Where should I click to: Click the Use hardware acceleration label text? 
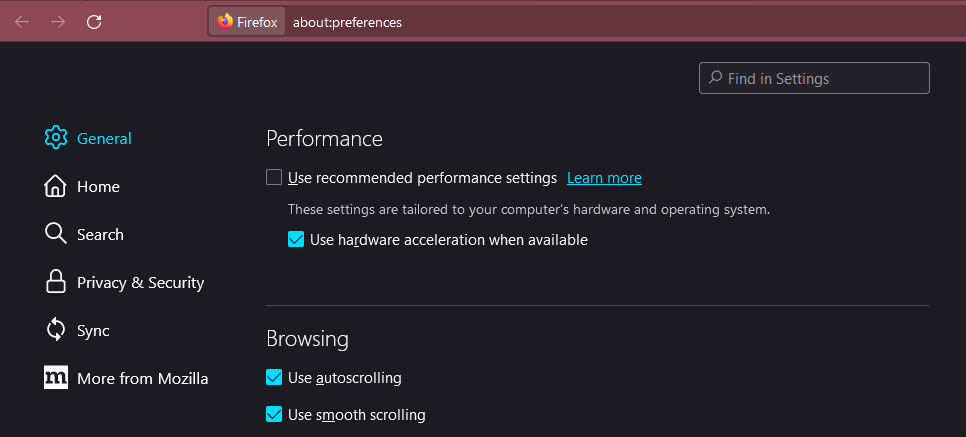(x=448, y=240)
